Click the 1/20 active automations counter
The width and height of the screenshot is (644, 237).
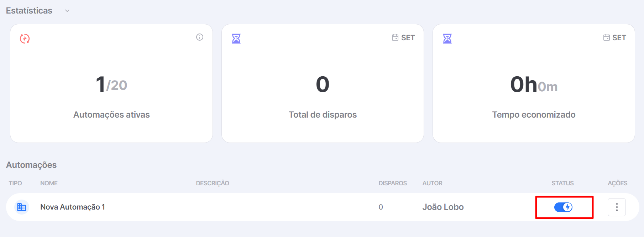tap(111, 85)
